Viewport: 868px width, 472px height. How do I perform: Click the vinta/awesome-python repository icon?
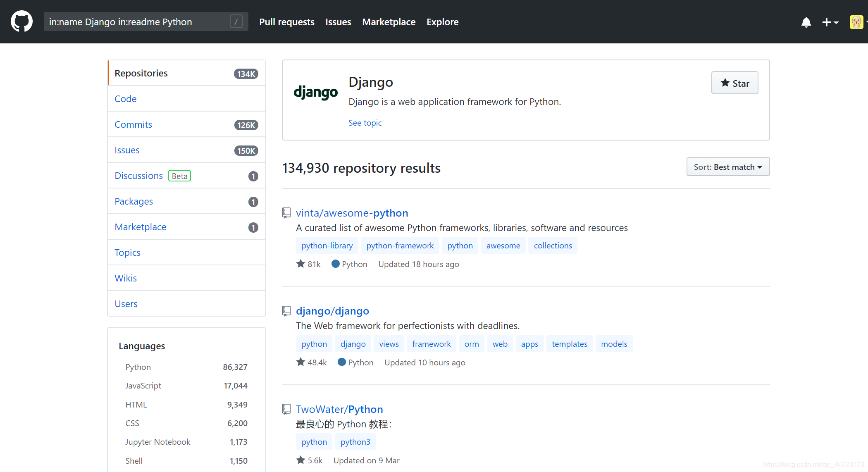point(286,213)
